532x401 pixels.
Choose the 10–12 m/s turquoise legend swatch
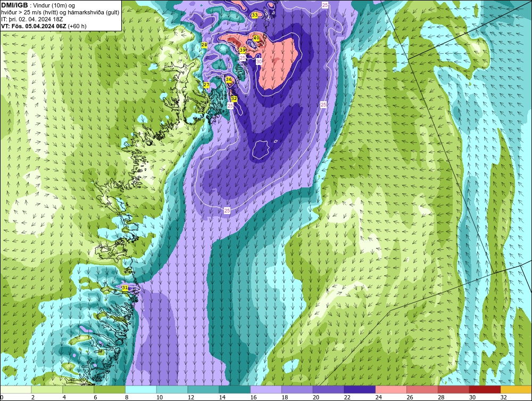tap(172, 389)
